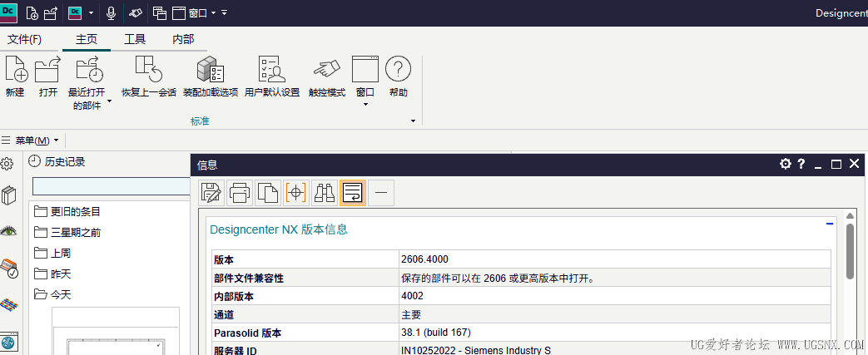Image resolution: width=868 pixels, height=355 pixels.
Task: Click the Dc application switcher icon
Action: point(75,12)
